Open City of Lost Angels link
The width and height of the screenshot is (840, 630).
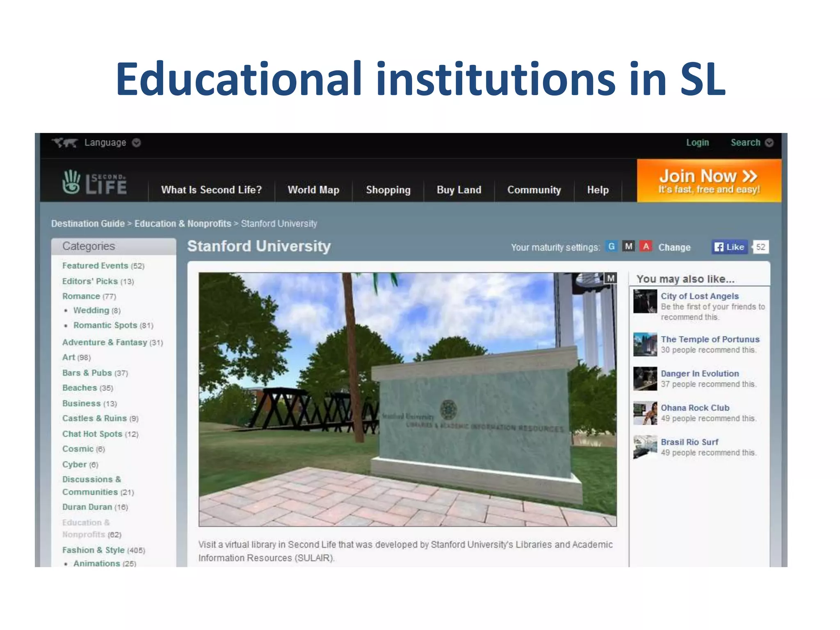tap(699, 296)
